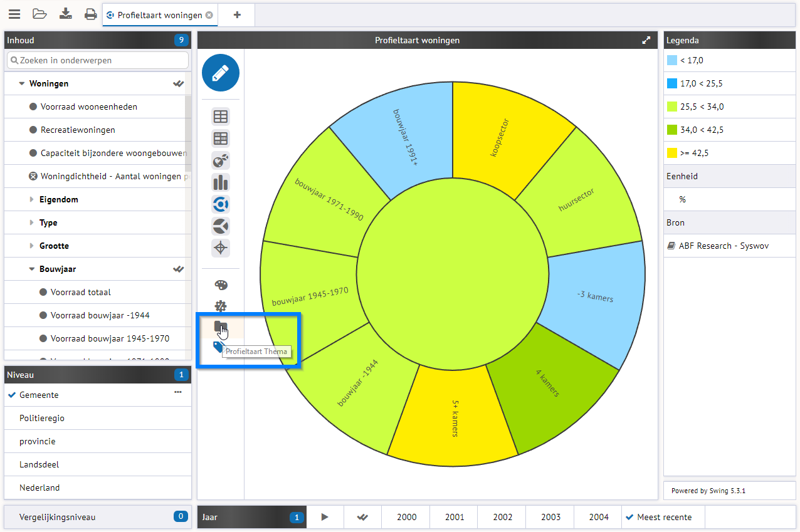
Task: Click the Profieltaart Thema folder icon
Action: [221, 326]
